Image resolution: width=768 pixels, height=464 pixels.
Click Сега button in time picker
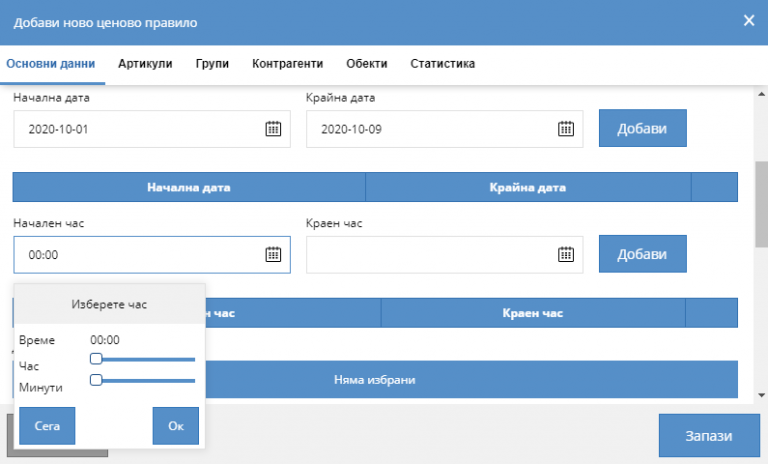click(x=47, y=426)
